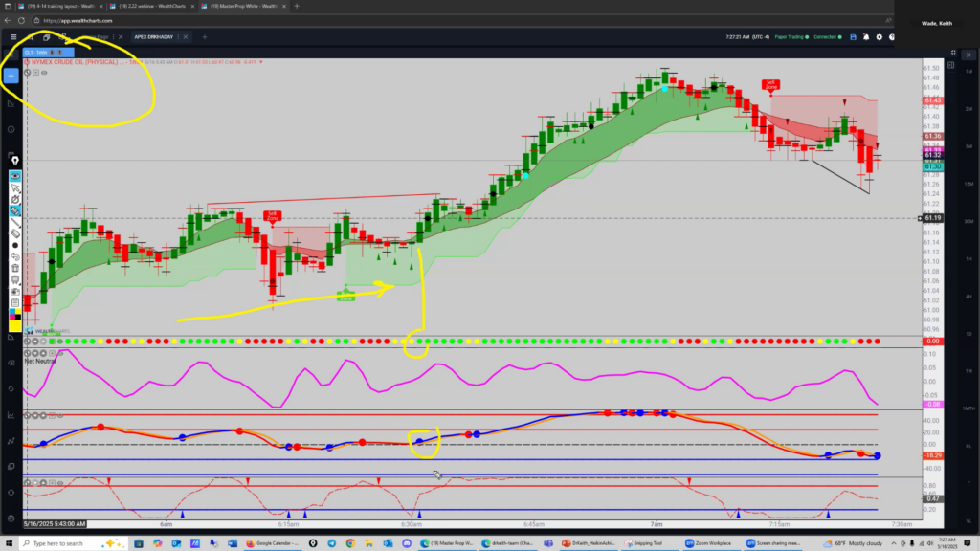Image resolution: width=980 pixels, height=551 pixels.
Task: Toggle eye visibility of Net Neutral pane
Action: tap(60, 353)
